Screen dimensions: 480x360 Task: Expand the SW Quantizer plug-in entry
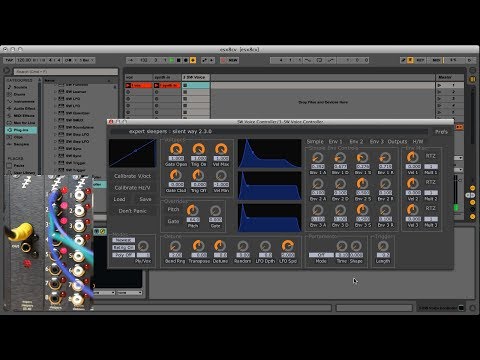click(x=55, y=113)
